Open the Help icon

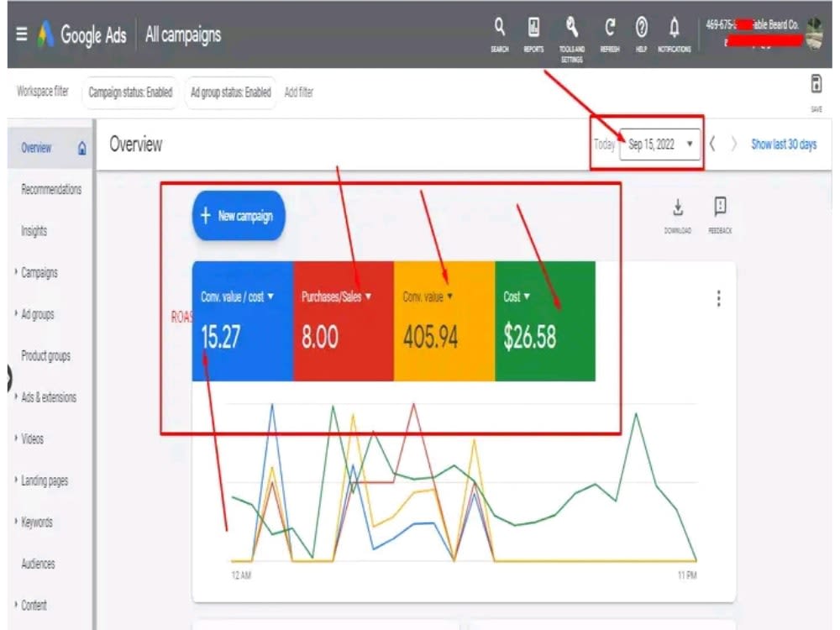pos(641,34)
